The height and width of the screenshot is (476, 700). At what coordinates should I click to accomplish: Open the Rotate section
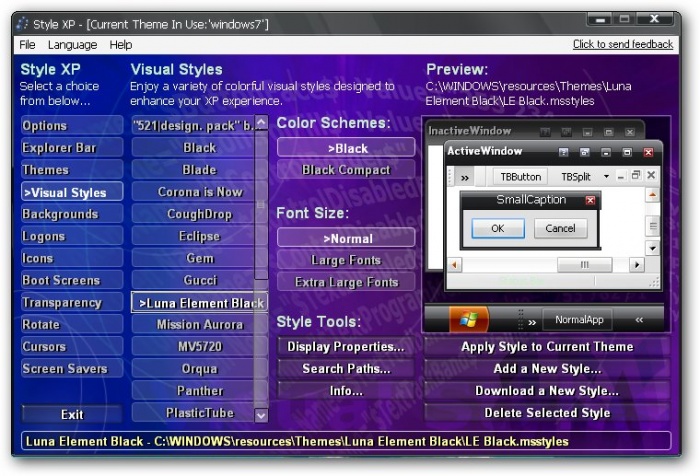click(x=72, y=324)
